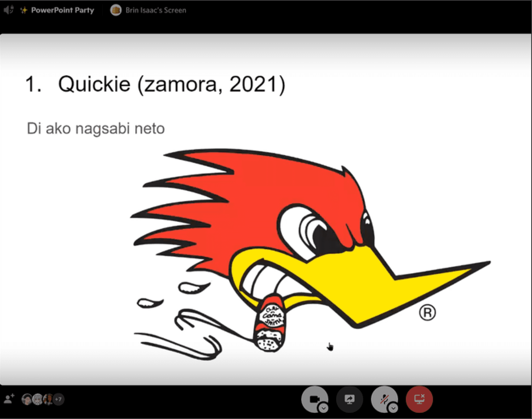Screen dimensions: 532x419
Task: Click the share screen button
Action: (349, 399)
